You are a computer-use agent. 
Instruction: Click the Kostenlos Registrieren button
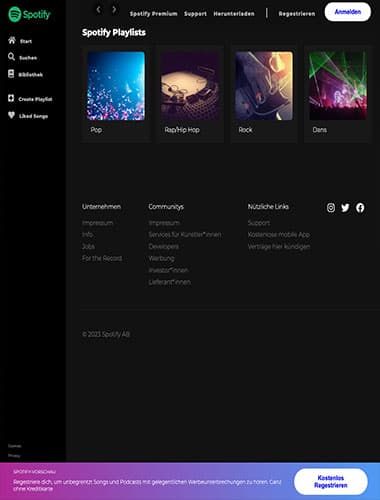click(331, 482)
